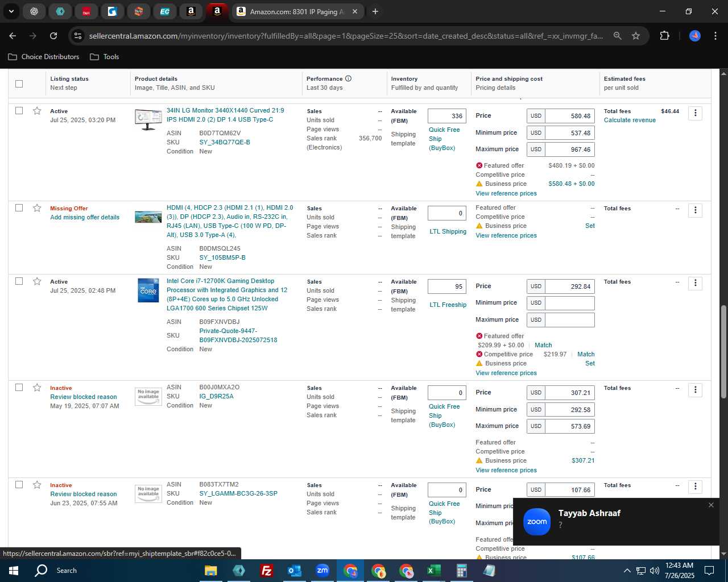Open the Windows Start menu

tap(14, 571)
